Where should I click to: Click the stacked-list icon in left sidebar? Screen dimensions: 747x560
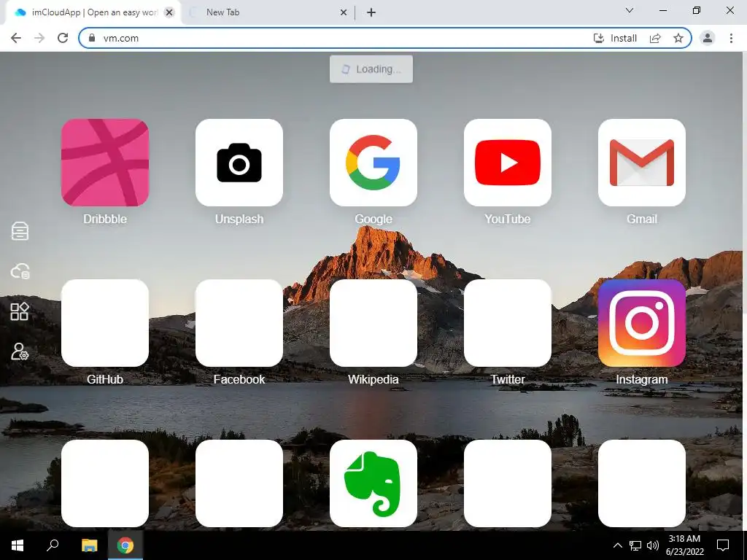click(x=20, y=231)
